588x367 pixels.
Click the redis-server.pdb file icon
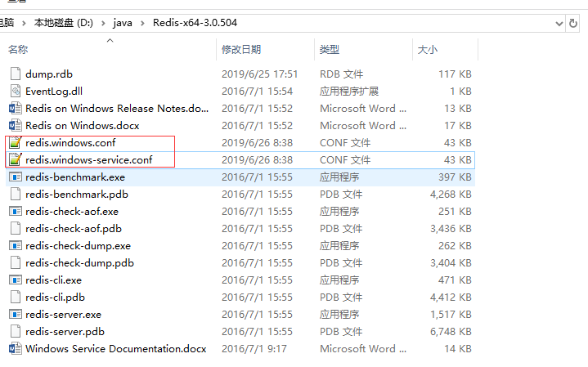point(16,331)
